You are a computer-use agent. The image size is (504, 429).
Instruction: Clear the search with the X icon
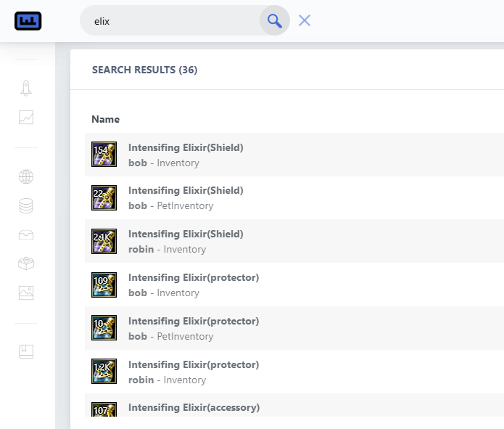coord(305,21)
